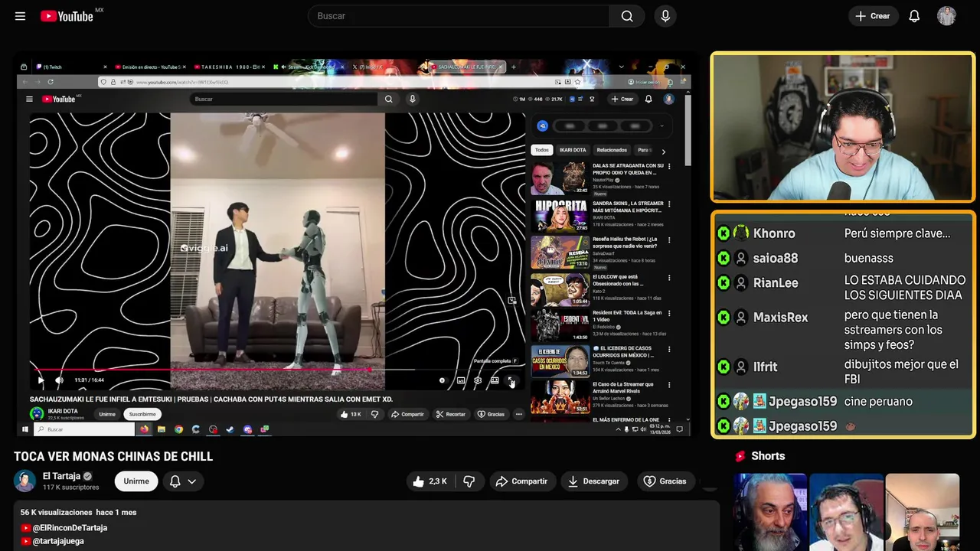This screenshot has width=980, height=551.
Task: Click '56 K visualizaciones hace 1 mes' text
Action: pyautogui.click(x=78, y=512)
